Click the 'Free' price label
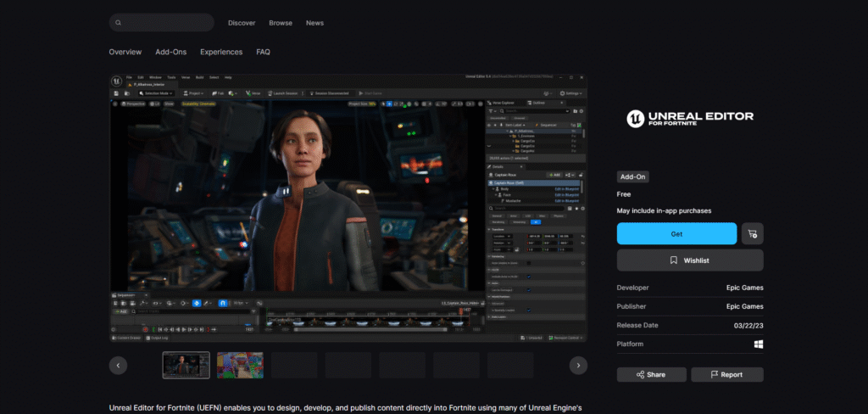 (623, 194)
